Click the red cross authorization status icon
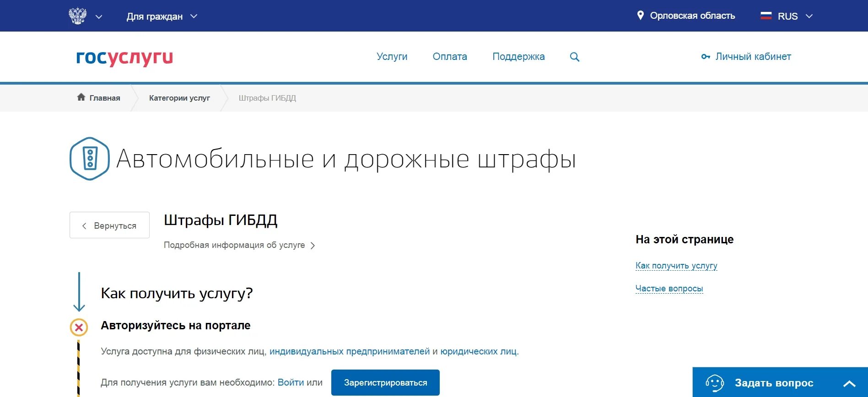This screenshot has height=397, width=868. tap(79, 327)
